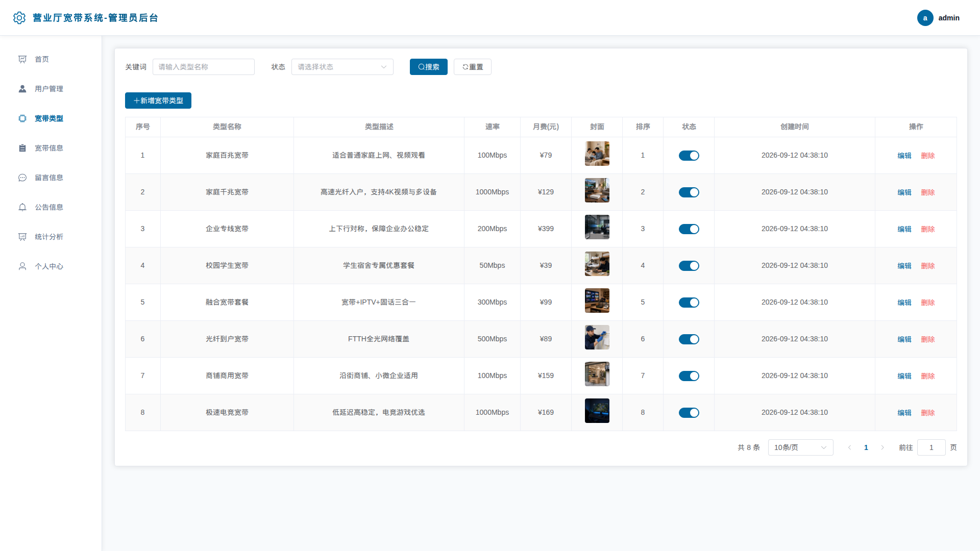The width and height of the screenshot is (980, 551).
Task: Click the 月费(元) column header
Action: (x=546, y=127)
